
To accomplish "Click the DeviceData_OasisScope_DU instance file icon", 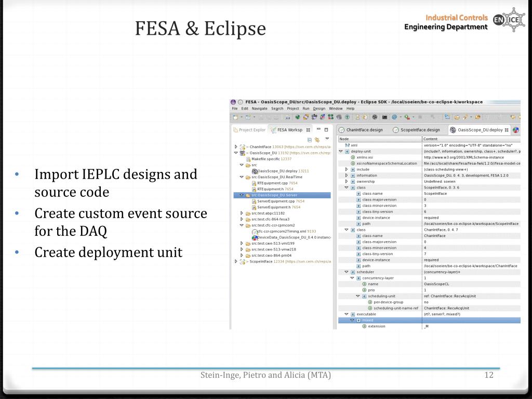I will (x=255, y=237).
